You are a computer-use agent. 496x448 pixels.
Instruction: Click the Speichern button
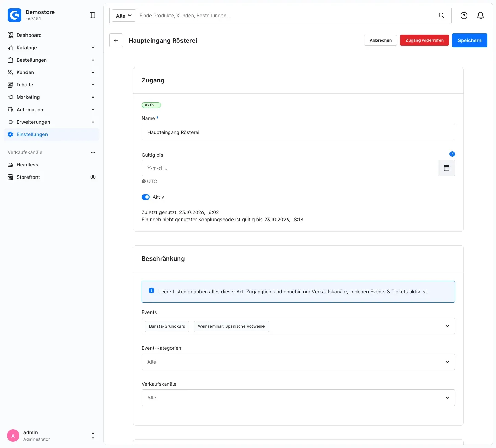(469, 40)
